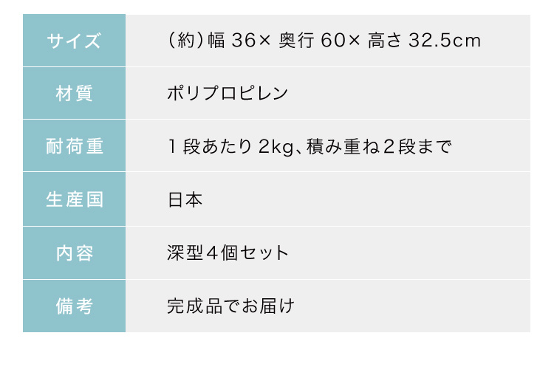Click the 内容 header cell

click(74, 253)
